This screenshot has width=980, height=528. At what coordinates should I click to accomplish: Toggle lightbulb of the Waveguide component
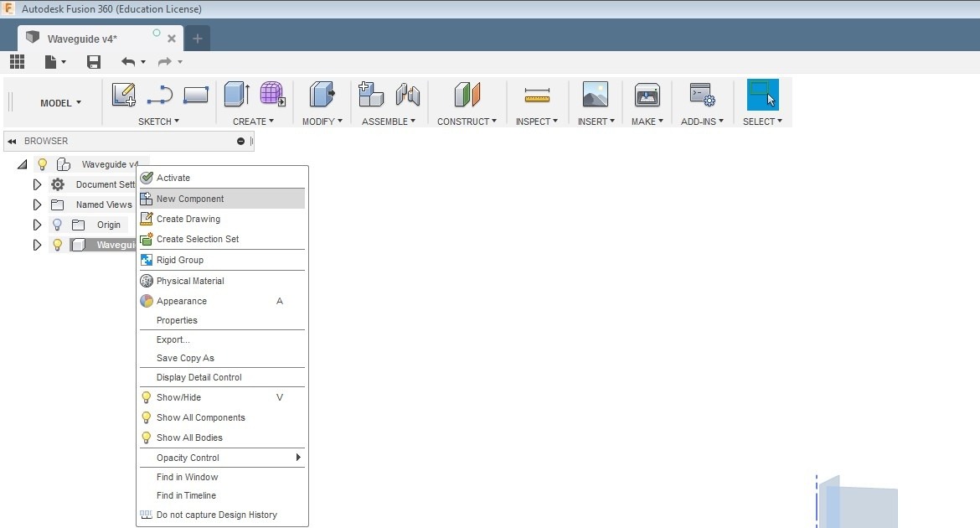(57, 245)
